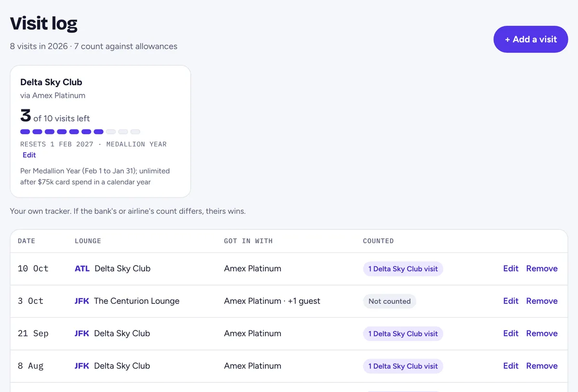Screen dimensions: 578x392
Task: Click '8 visits in 2026' summary line
Action: 93,46
